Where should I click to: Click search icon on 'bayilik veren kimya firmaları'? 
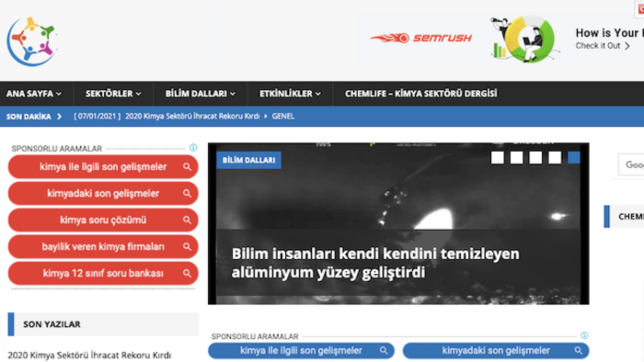click(187, 247)
